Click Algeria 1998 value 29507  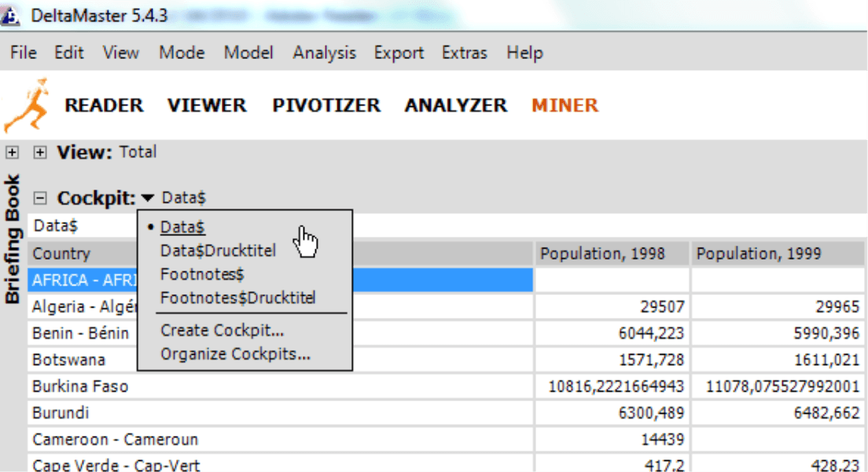click(x=662, y=306)
